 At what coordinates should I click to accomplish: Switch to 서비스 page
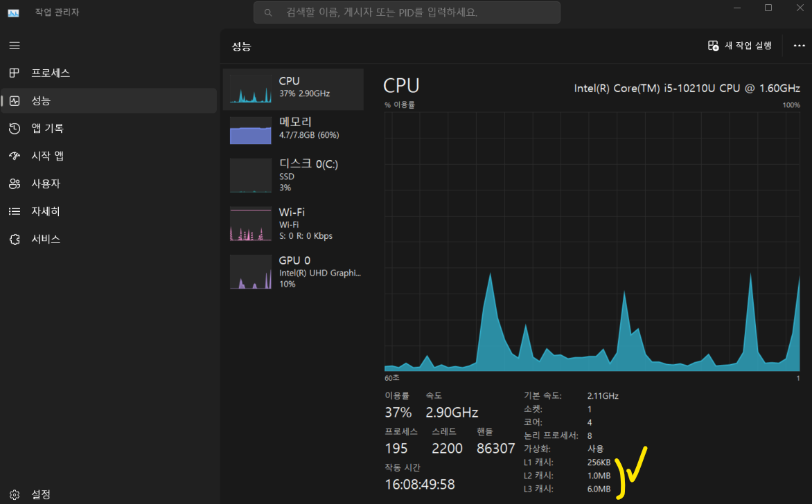[46, 239]
